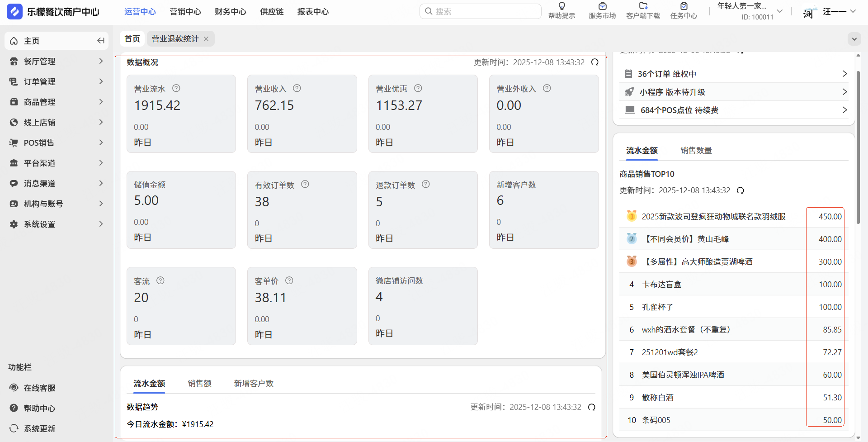Select the 销售额 trend tab
This screenshot has width=868, height=442.
coord(200,384)
